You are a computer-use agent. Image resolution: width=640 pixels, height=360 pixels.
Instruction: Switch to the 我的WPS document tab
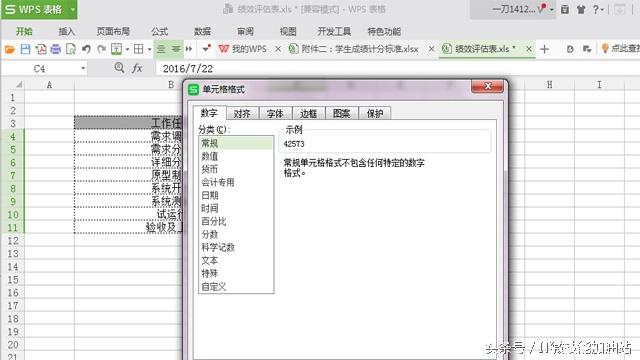click(x=243, y=49)
